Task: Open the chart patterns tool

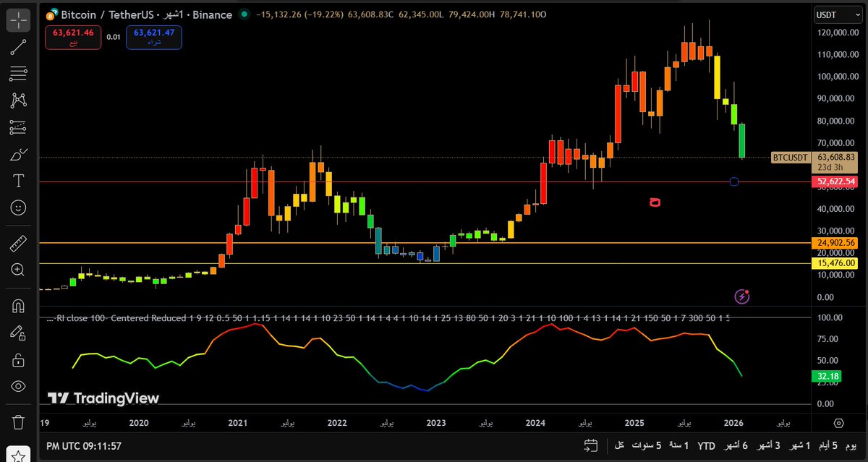Action: 18,100
